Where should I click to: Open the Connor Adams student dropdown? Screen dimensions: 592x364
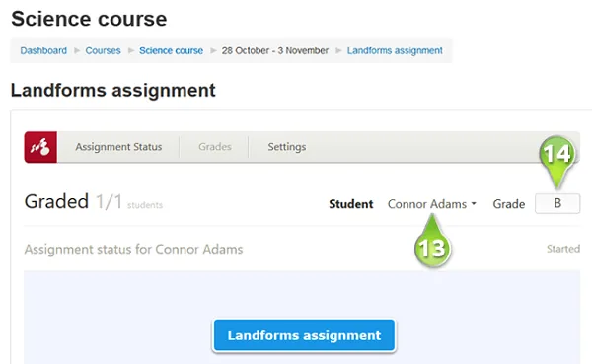click(431, 204)
